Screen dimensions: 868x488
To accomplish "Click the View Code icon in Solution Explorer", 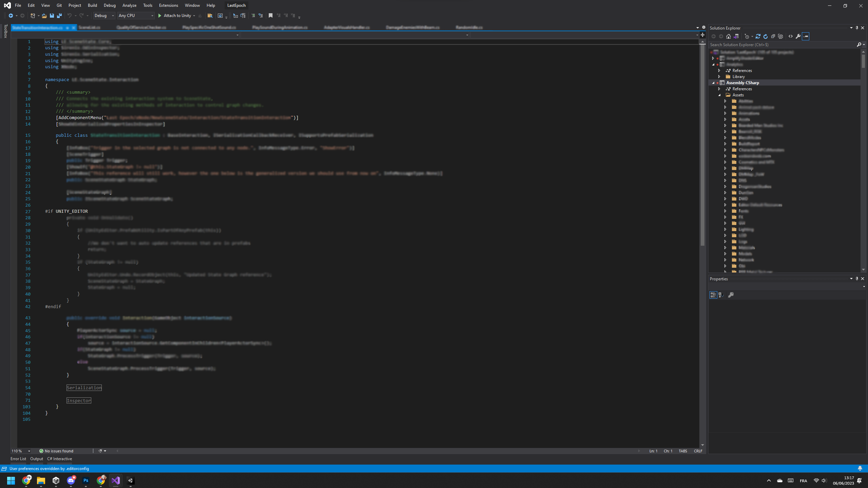I will point(791,36).
